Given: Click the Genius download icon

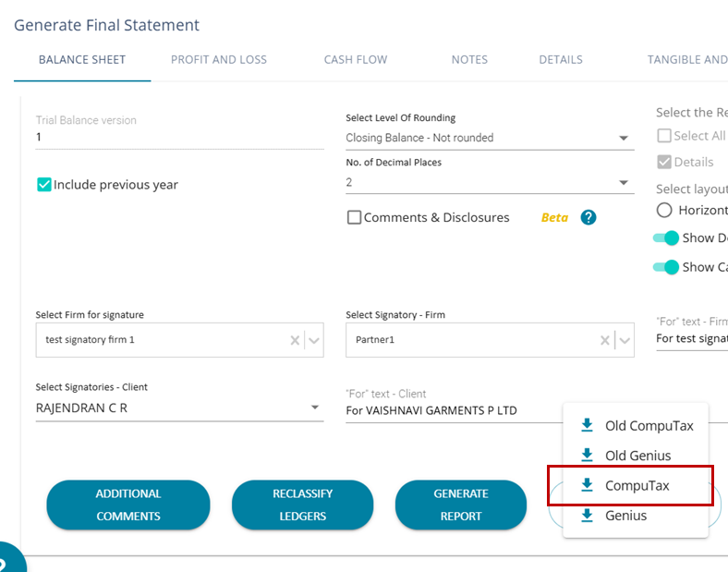Looking at the screenshot, I should click(x=586, y=516).
